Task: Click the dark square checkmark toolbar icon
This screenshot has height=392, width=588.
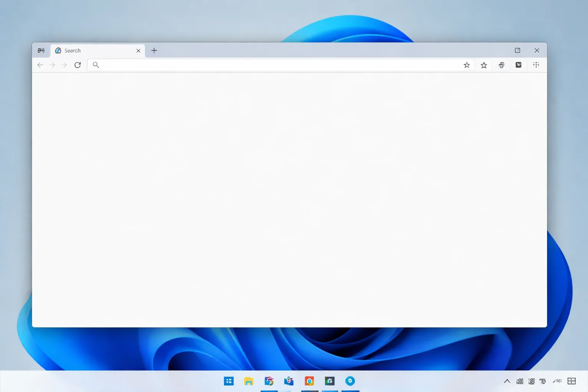Action: pyautogui.click(x=519, y=65)
